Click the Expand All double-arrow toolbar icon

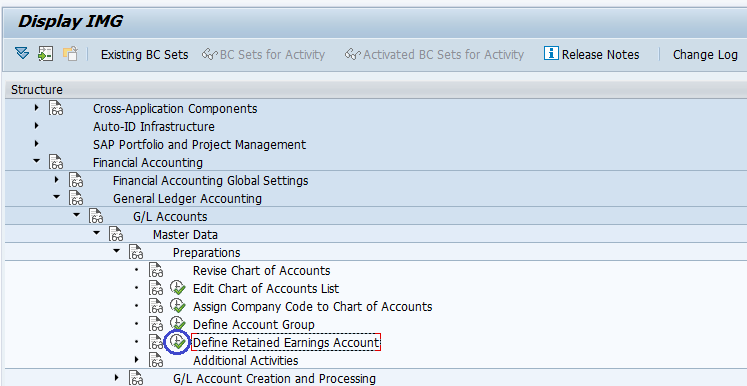coord(22,53)
